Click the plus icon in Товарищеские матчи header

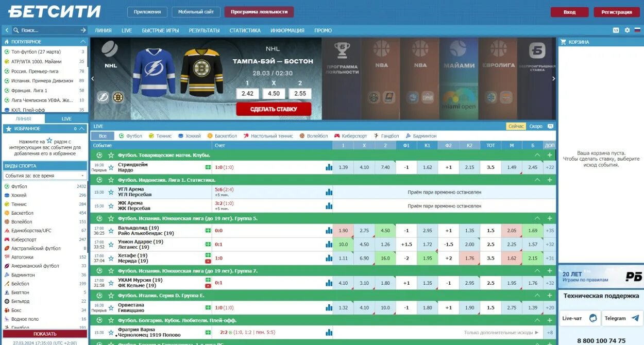click(550, 155)
